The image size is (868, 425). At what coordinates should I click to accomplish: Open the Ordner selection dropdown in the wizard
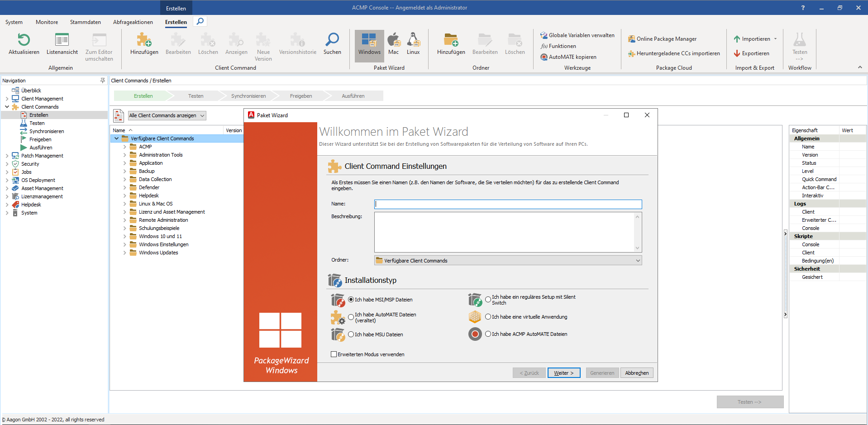(638, 260)
